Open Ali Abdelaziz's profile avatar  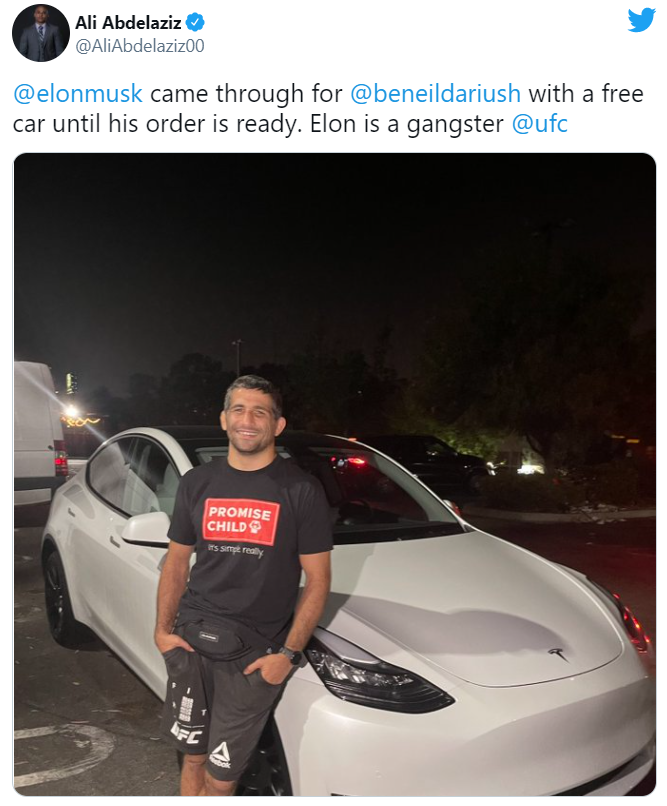click(x=41, y=33)
